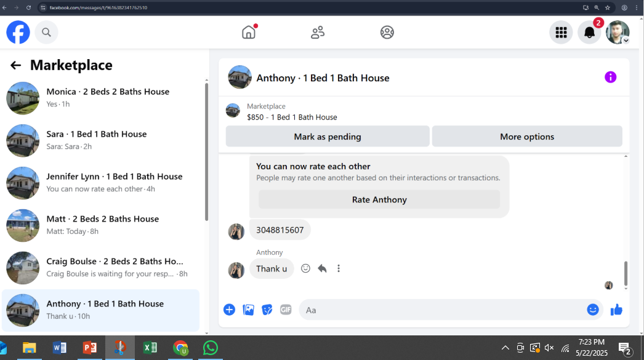Screen dimensions: 644x360
Task: Click the Facebook logo
Action: (18, 32)
